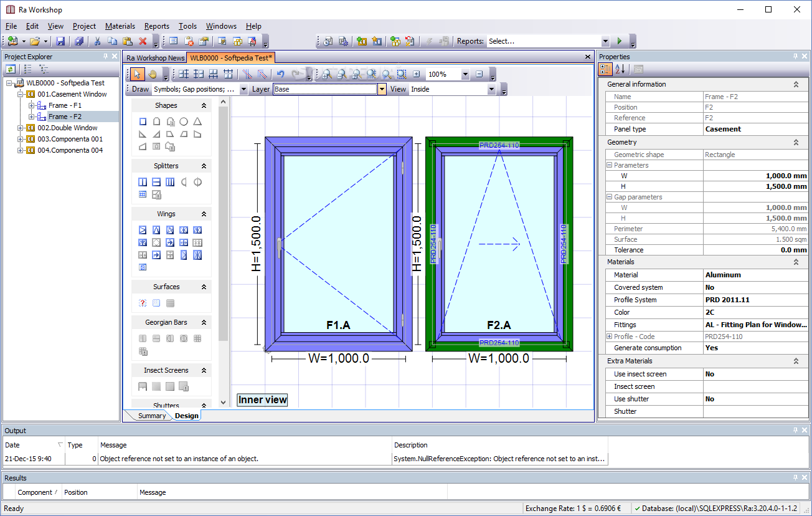Pin the Output panel
The image size is (812, 516).
(x=795, y=430)
